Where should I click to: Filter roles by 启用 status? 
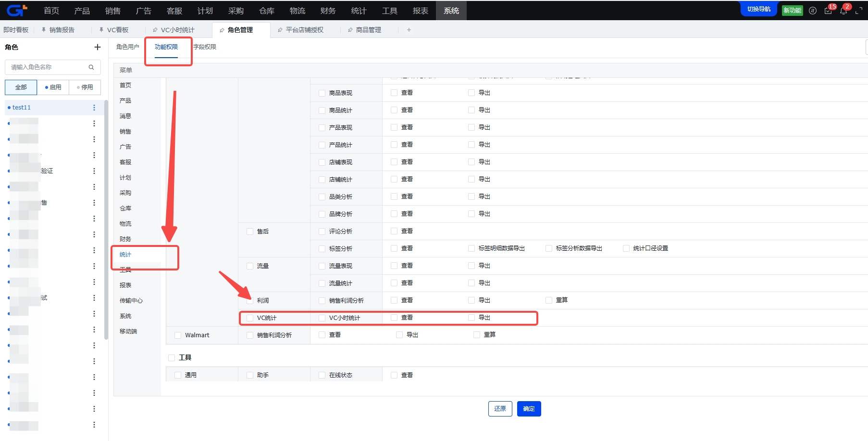coord(53,87)
